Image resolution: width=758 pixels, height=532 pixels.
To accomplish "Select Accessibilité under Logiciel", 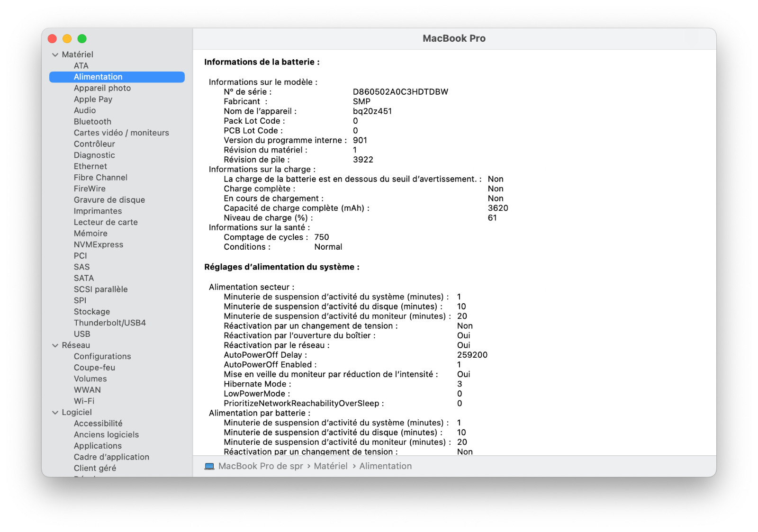I will [x=98, y=424].
